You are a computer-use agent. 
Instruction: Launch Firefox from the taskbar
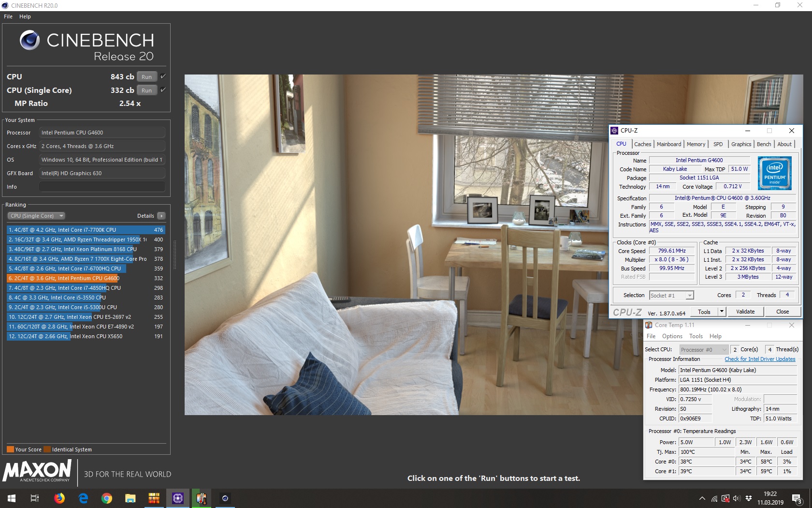pos(59,498)
